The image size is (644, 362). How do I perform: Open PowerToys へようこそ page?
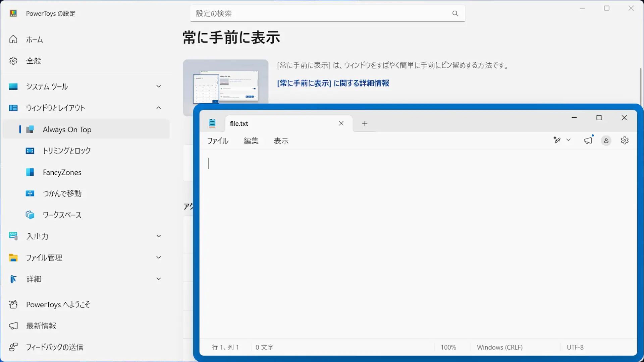point(86,304)
